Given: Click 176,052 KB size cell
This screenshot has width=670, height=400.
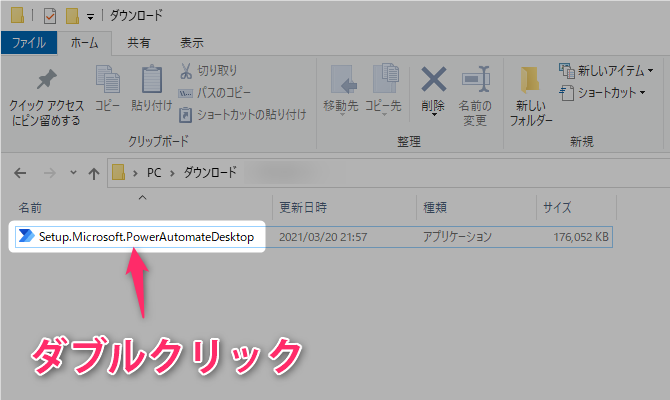Looking at the screenshot, I should tap(581, 237).
